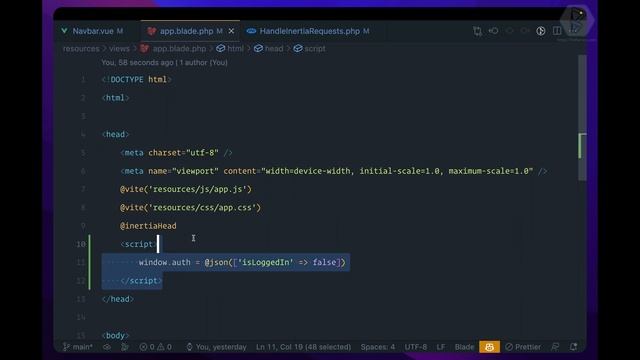Image resolution: width=640 pixels, height=360 pixels.
Task: Toggle file blame annotations icon
Action: [541, 31]
